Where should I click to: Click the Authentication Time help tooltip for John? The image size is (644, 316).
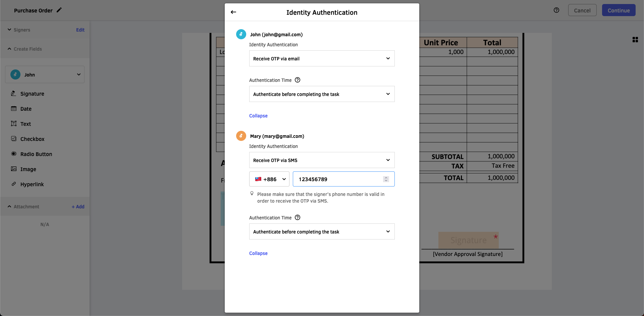tap(298, 80)
